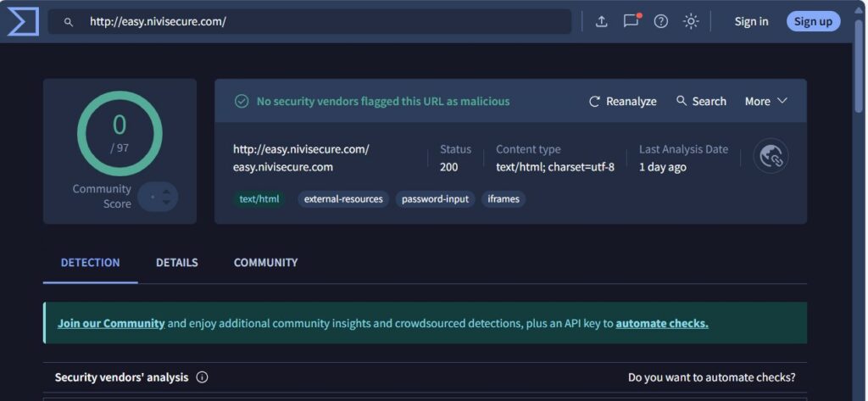
Task: Open the COMMUNITY tab
Action: [x=265, y=263]
